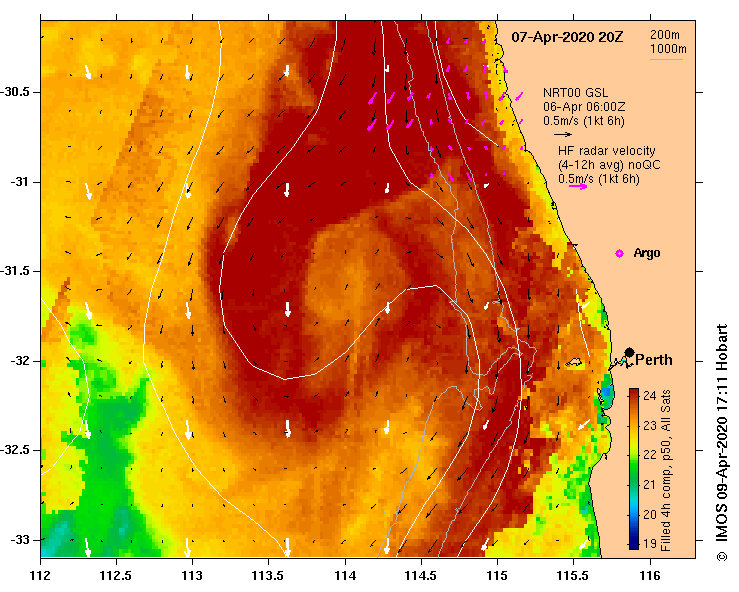Click the 06-Apr 06:00Z timestamp

(x=584, y=107)
